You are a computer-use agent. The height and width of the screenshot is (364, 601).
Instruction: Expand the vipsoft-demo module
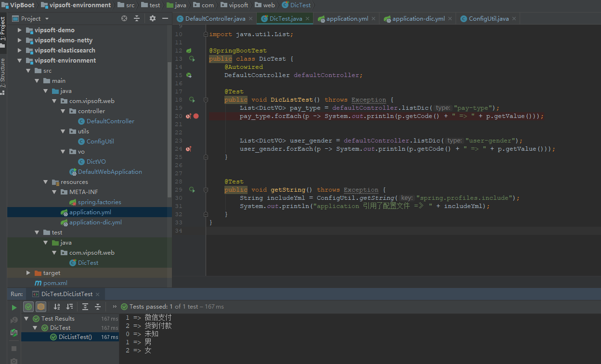pyautogui.click(x=20, y=30)
